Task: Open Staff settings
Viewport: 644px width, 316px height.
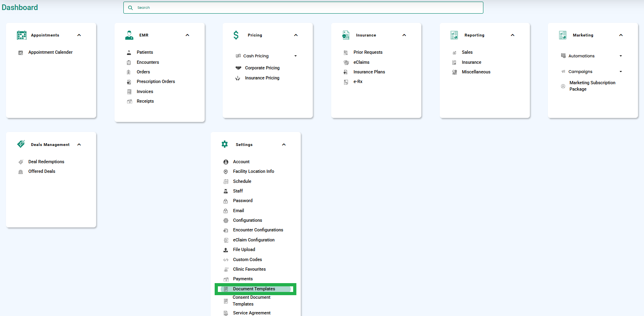Action: coord(238,191)
